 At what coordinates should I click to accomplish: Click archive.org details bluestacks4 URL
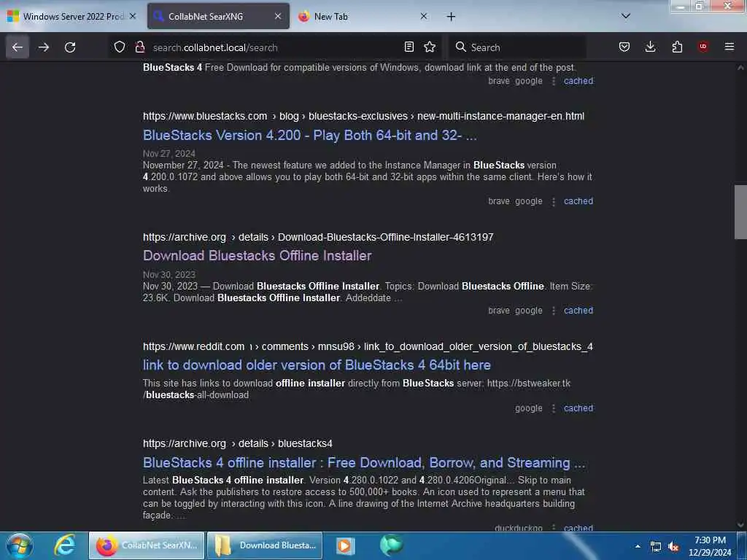[x=238, y=443]
